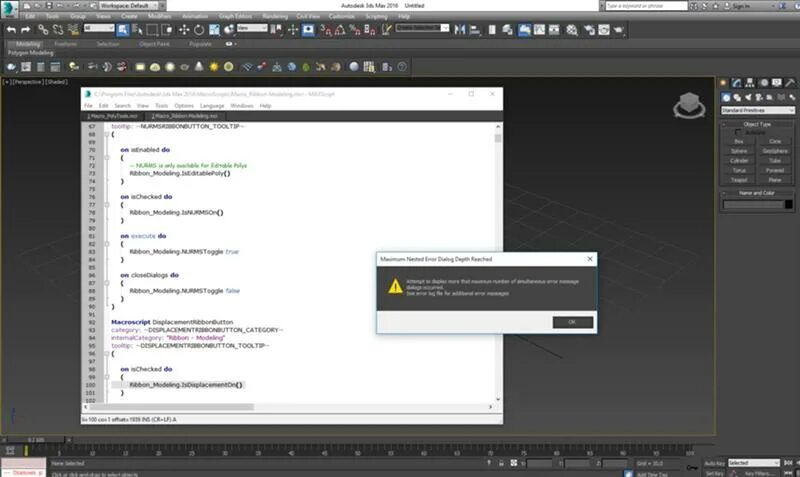Screen dimensions: 800x477
Task: Click the cone primitive icon in toolbar
Action: (x=199, y=67)
